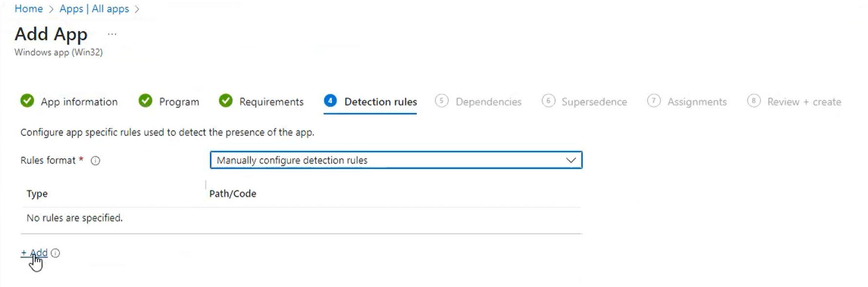Click the Dependencies step 5 circle icon

click(x=441, y=101)
